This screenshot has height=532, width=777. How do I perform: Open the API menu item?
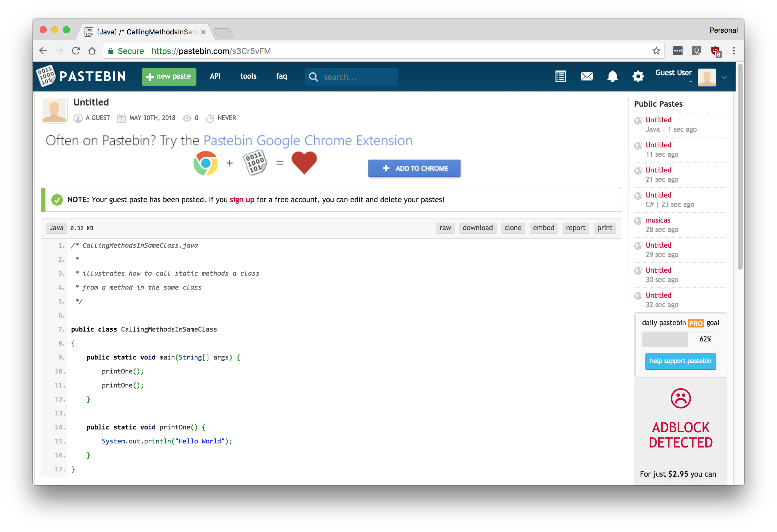coord(215,76)
